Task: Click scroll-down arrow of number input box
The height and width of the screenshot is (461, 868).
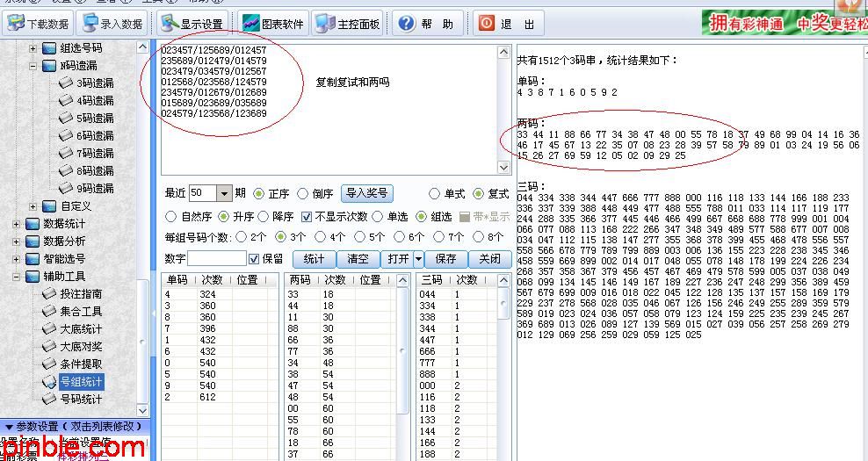Action: (503, 167)
